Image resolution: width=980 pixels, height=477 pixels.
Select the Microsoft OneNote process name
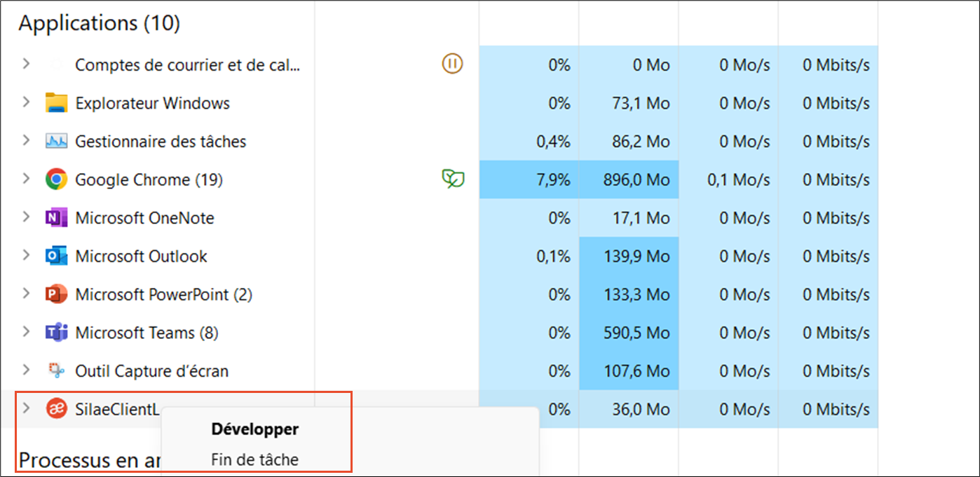tap(144, 218)
